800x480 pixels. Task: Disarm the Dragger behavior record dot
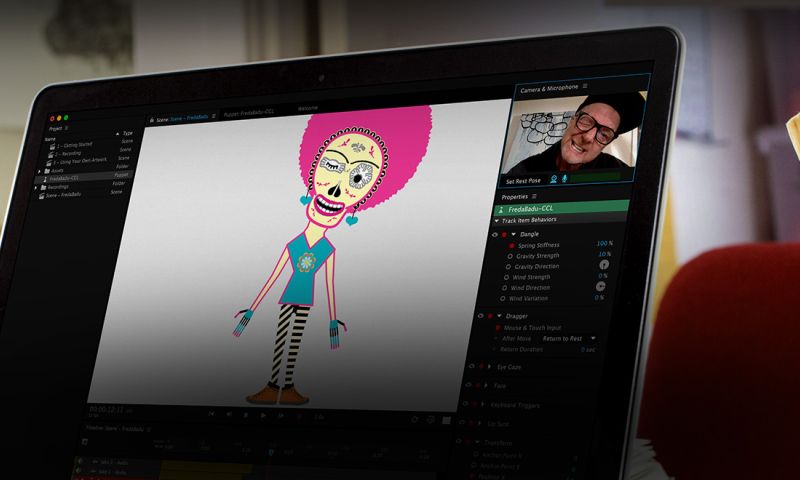490,316
